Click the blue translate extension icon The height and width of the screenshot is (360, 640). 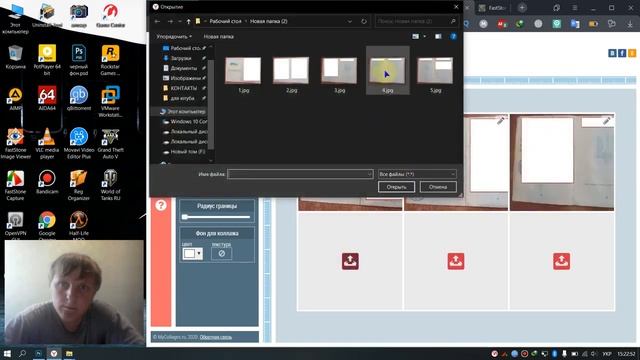(x=575, y=24)
